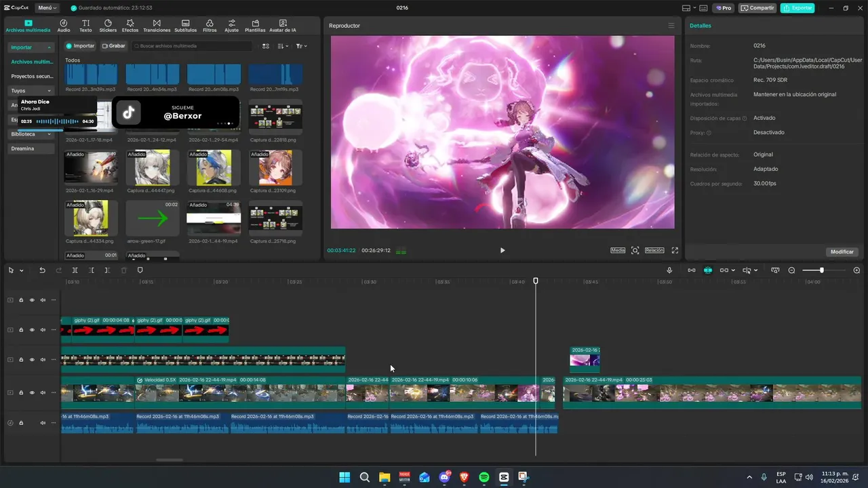868x488 pixels.
Task: Click the player zoom magnifier icon
Action: tap(635, 250)
